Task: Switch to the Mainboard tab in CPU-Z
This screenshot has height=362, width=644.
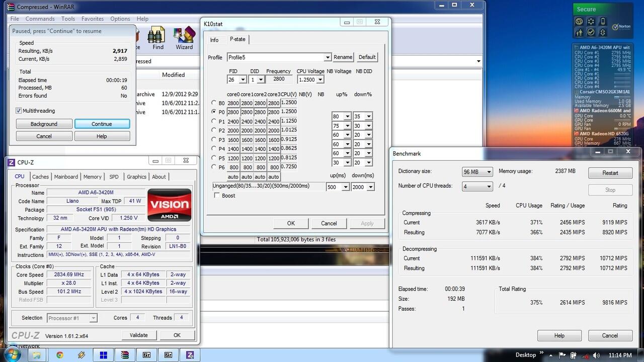Action: (x=66, y=176)
